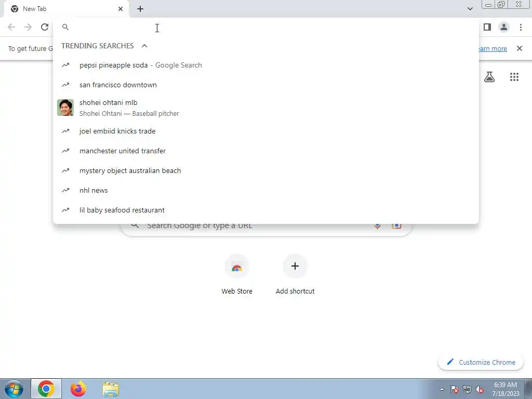Select manchester united transfer suggestion

pyautogui.click(x=266, y=151)
